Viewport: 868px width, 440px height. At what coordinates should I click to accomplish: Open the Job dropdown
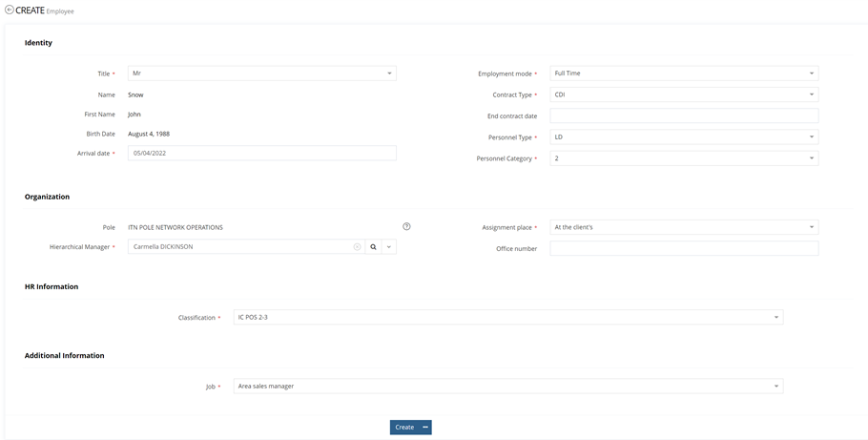[775, 387]
